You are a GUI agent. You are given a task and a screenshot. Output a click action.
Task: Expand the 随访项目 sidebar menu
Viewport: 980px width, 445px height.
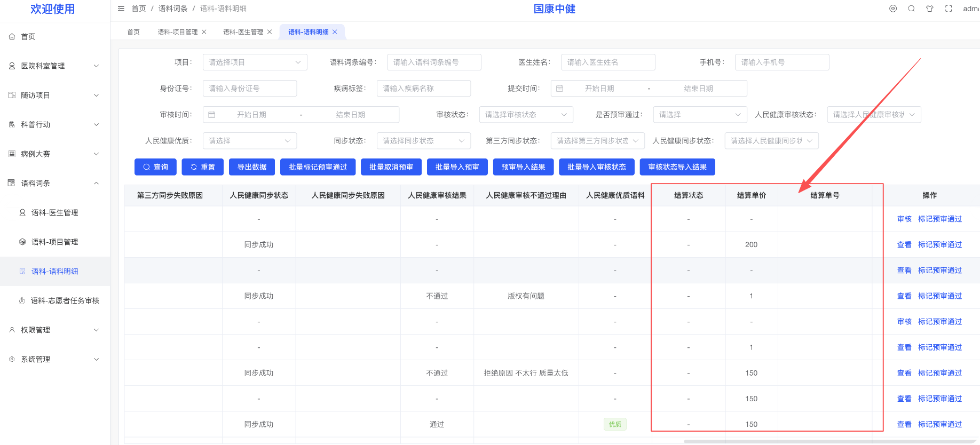(x=55, y=95)
